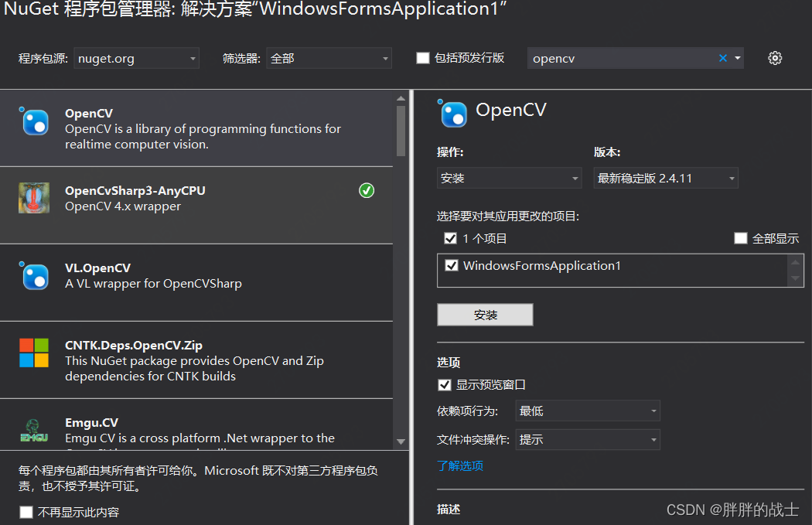
Task: Open the search history dropdown arrow
Action: (x=738, y=58)
